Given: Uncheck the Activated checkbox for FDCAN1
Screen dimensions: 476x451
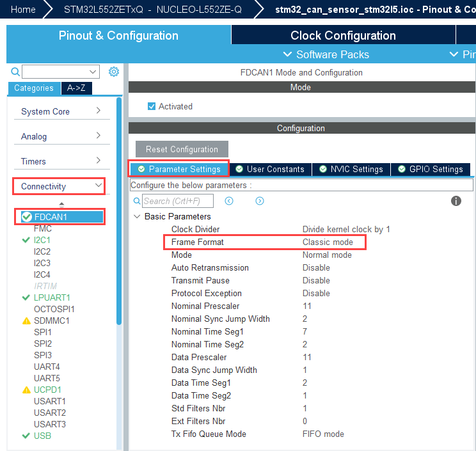Looking at the screenshot, I should [x=152, y=106].
